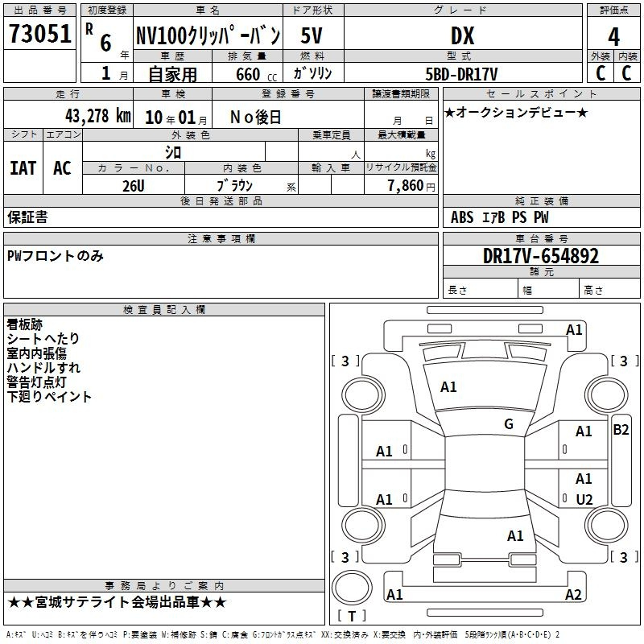This screenshot has width=644, height=644.
Task: Click the 高さ dimension field
Action: pyautogui.click(x=609, y=288)
